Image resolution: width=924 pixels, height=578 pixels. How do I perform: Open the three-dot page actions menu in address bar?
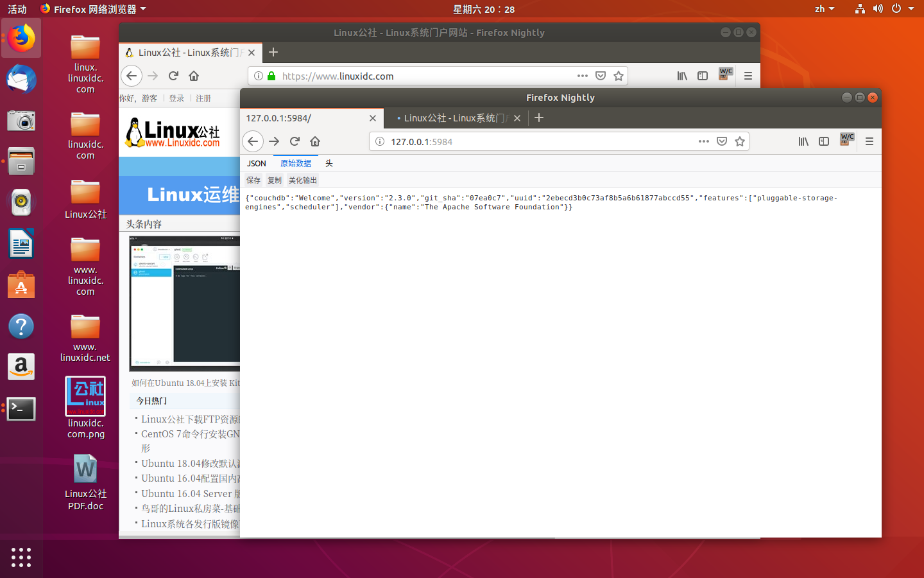pos(704,141)
